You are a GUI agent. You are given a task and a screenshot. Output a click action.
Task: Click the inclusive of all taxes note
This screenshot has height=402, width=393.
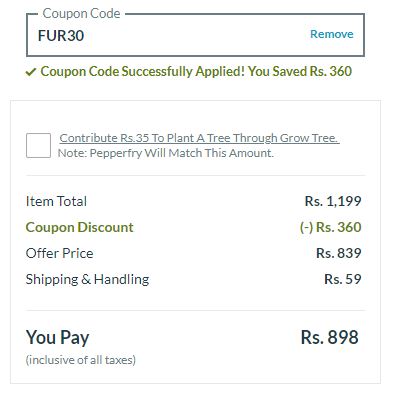point(81,360)
